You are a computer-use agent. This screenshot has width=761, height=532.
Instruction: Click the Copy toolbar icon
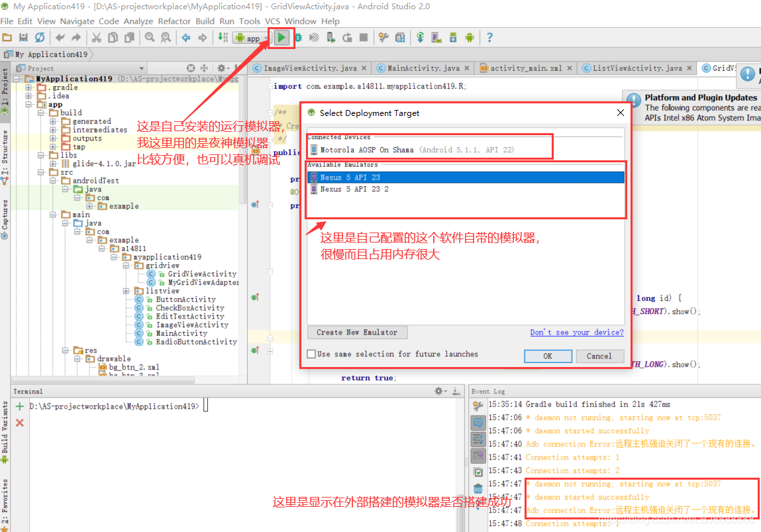113,37
